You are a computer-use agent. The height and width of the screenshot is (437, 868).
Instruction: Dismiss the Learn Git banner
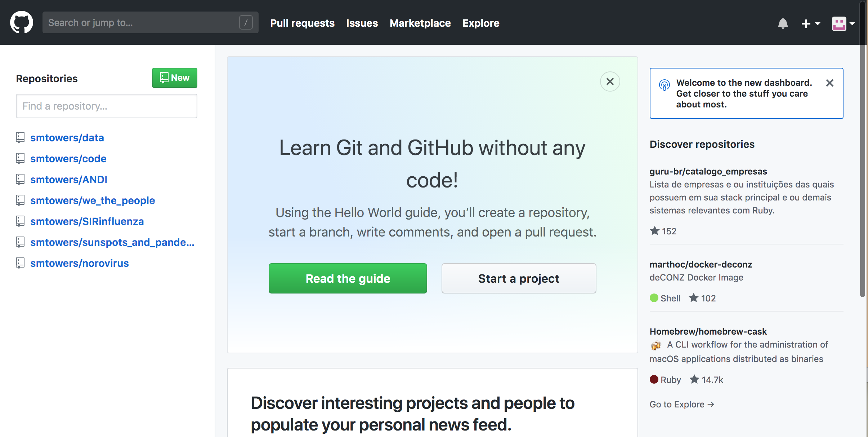(x=610, y=81)
